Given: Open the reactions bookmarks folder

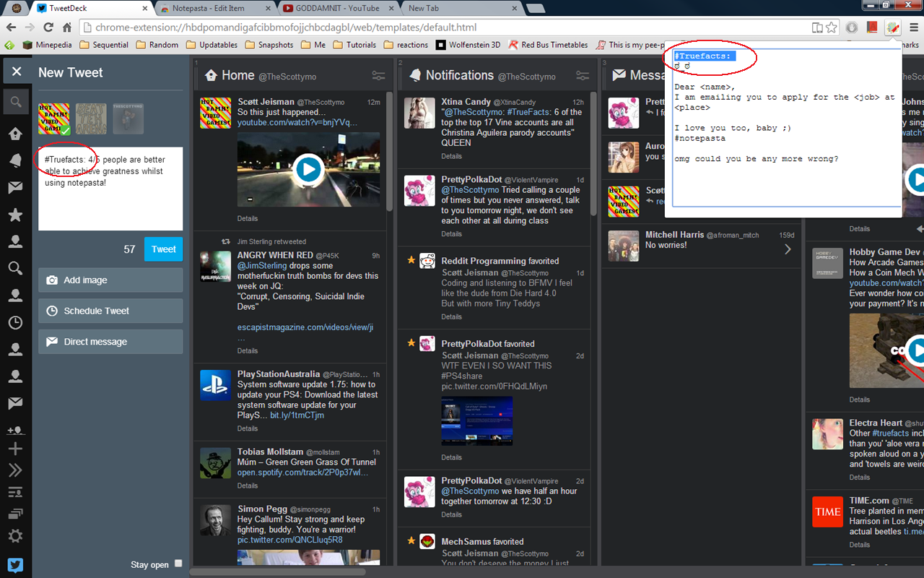Looking at the screenshot, I should 406,45.
